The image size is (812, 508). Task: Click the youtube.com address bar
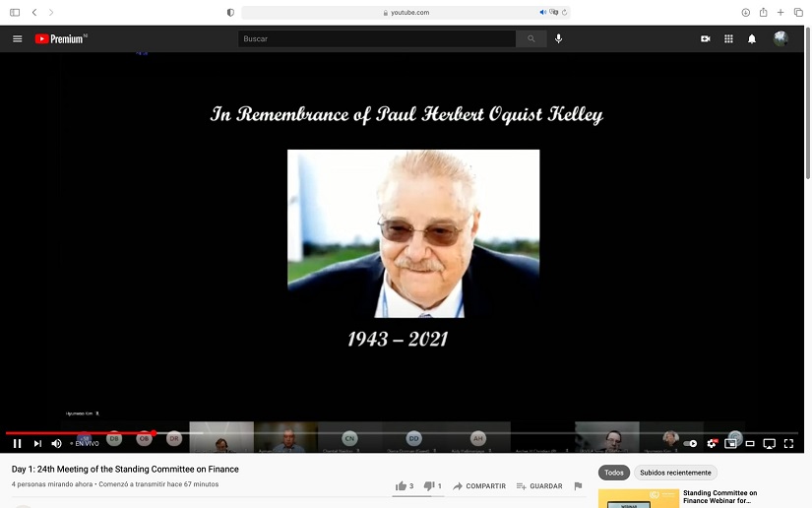(406, 13)
